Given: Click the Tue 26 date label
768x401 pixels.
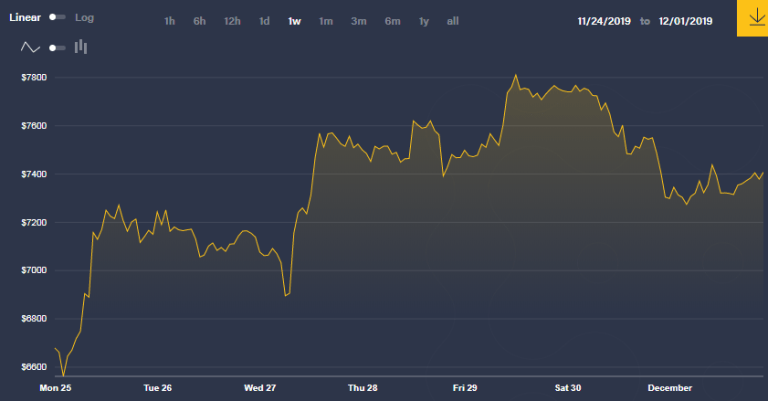Looking at the screenshot, I should 158,388.
